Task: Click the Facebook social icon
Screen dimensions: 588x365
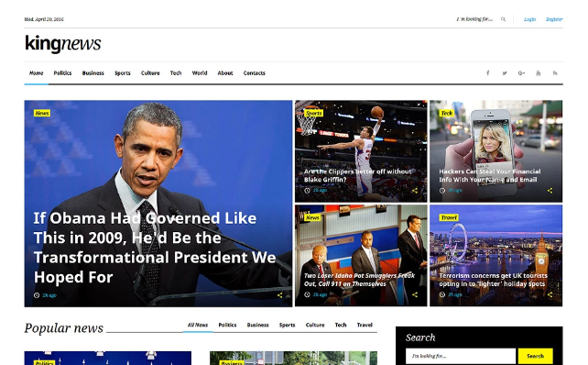Action: [487, 72]
